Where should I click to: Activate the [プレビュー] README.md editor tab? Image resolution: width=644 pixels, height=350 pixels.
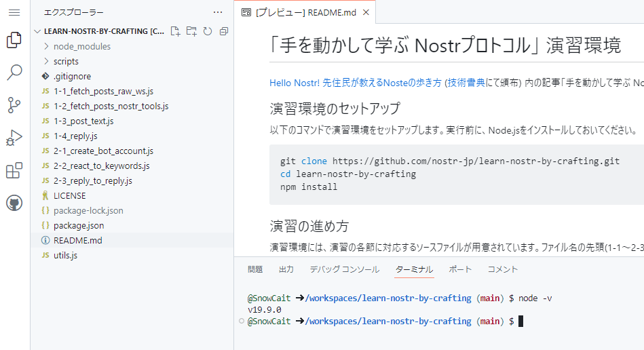click(x=305, y=12)
